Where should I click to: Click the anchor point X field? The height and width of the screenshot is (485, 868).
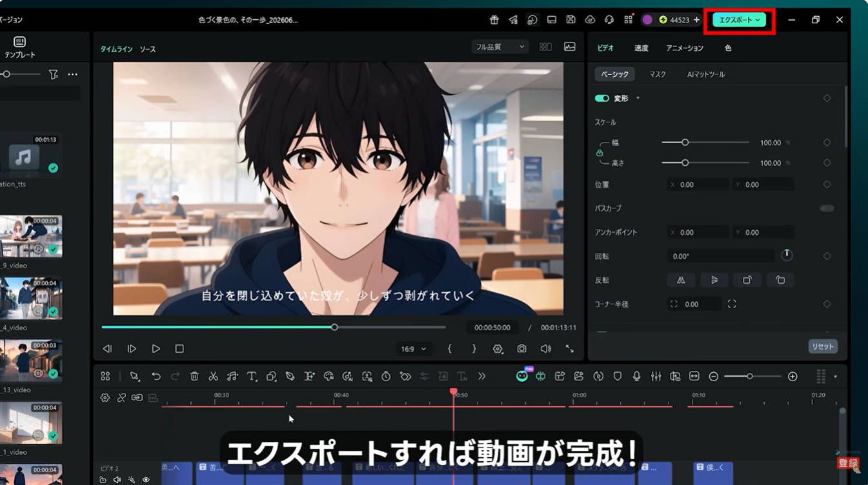click(698, 232)
